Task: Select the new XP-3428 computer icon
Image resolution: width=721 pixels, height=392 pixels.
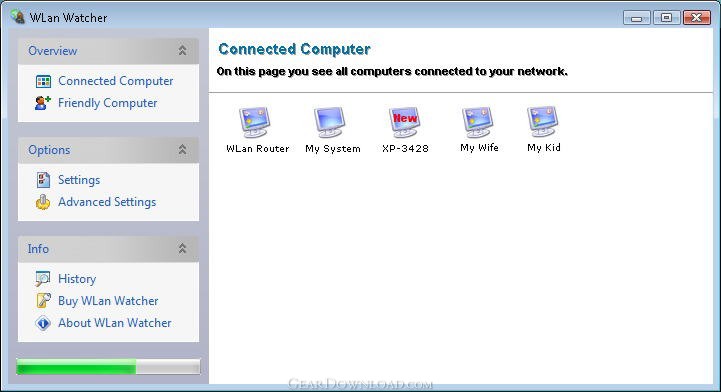Action: tap(404, 122)
